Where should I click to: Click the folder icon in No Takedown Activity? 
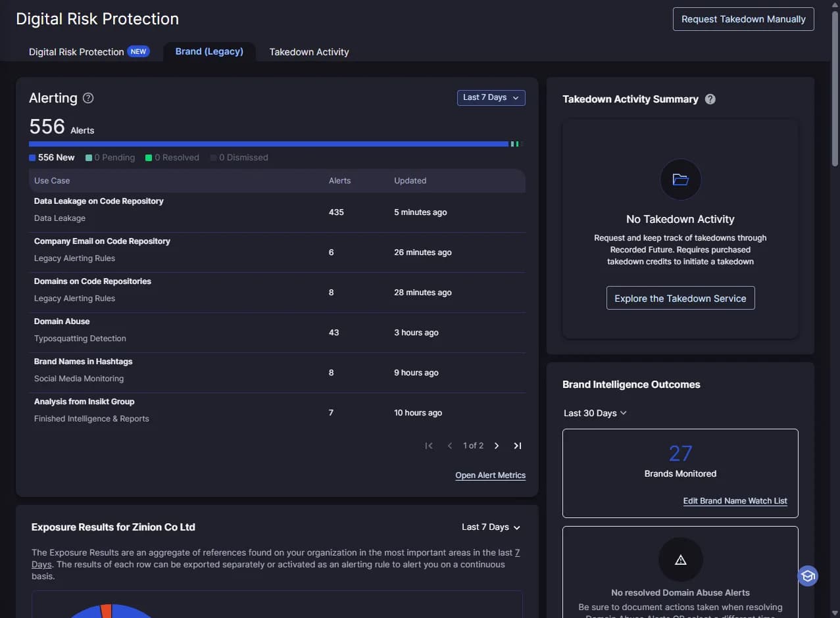pyautogui.click(x=680, y=179)
